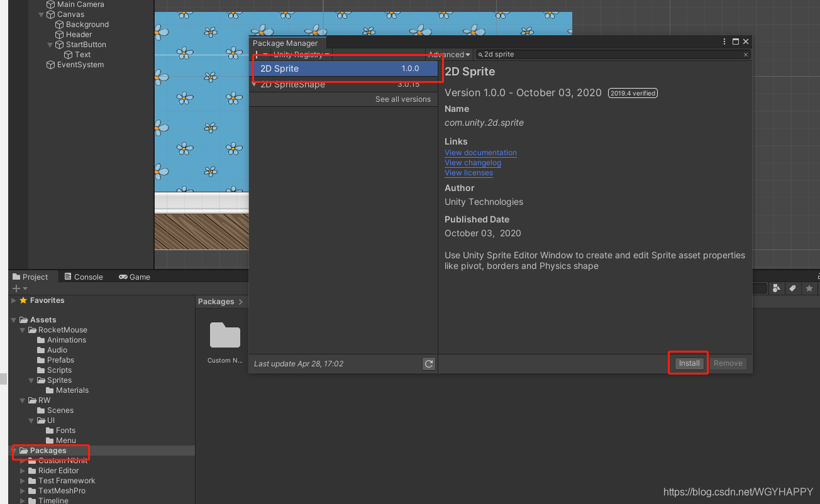Click the Animations folder icon

pos(42,340)
